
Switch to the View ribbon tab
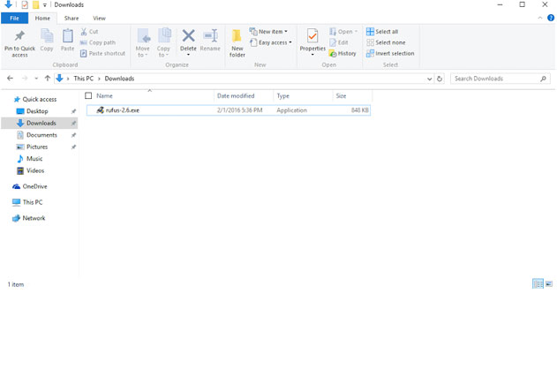coord(99,19)
